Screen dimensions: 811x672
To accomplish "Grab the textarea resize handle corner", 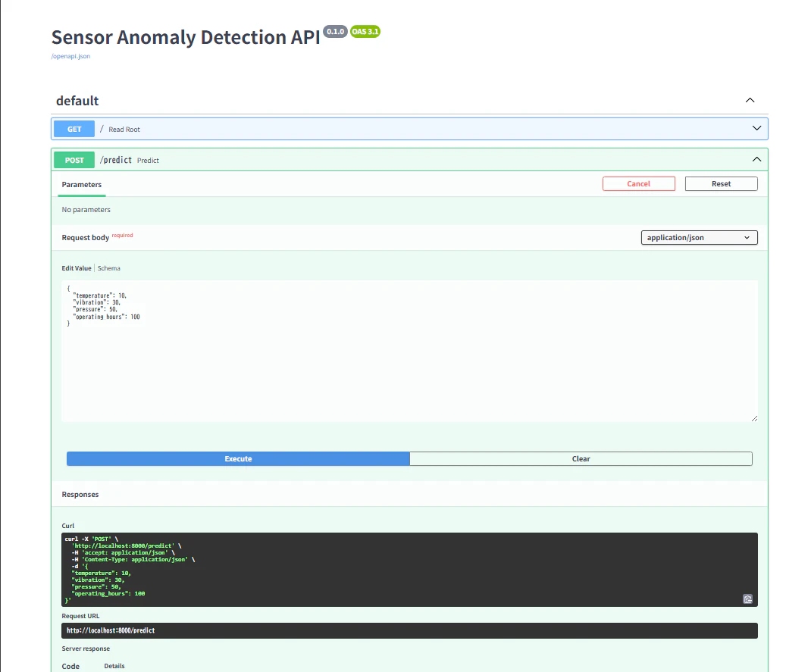I will point(754,418).
